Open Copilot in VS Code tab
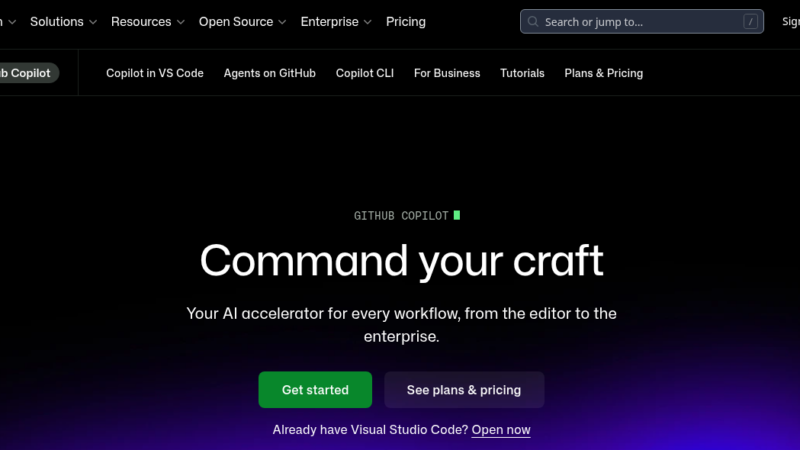Screen dimensions: 800x450 tap(155, 73)
